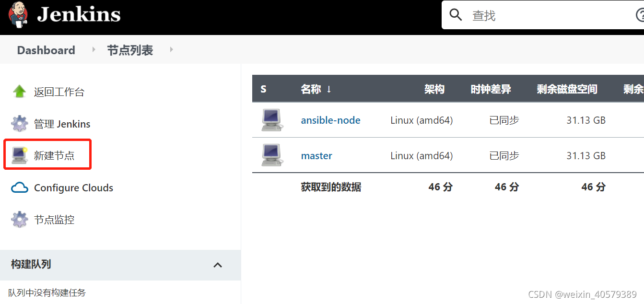Open the ansible-node node link

coord(330,120)
